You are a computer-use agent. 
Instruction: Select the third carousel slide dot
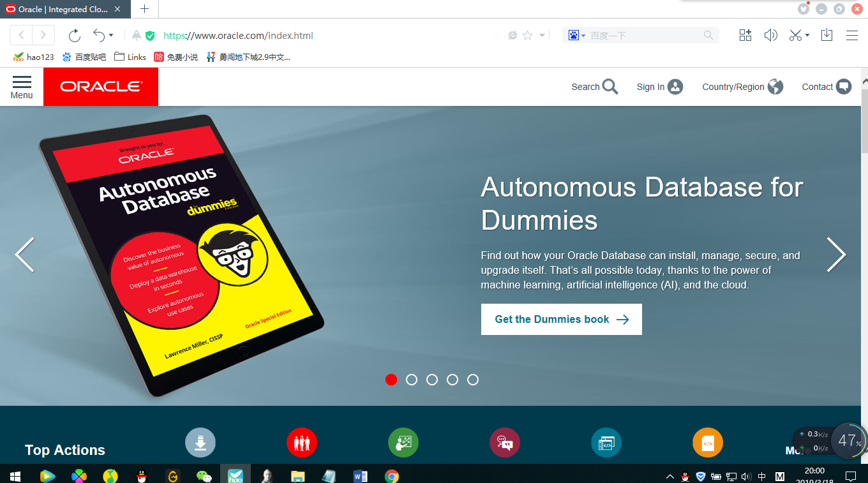pyautogui.click(x=432, y=380)
